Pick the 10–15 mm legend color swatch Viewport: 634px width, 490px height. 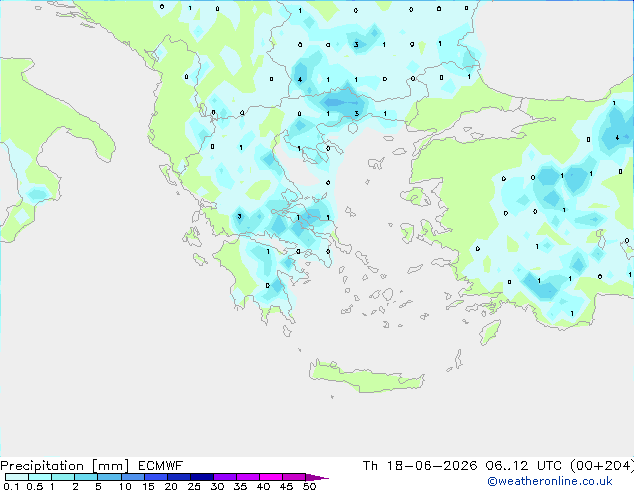coord(133,477)
